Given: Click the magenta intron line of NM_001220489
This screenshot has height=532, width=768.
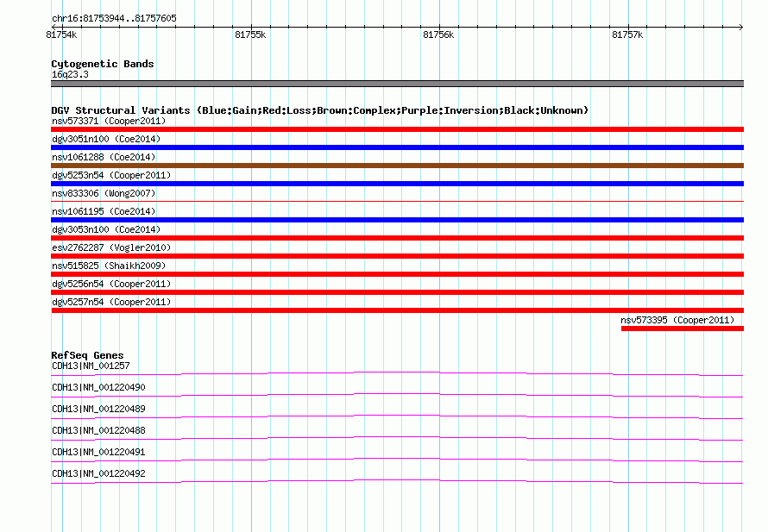Looking at the screenshot, I should [397, 416].
